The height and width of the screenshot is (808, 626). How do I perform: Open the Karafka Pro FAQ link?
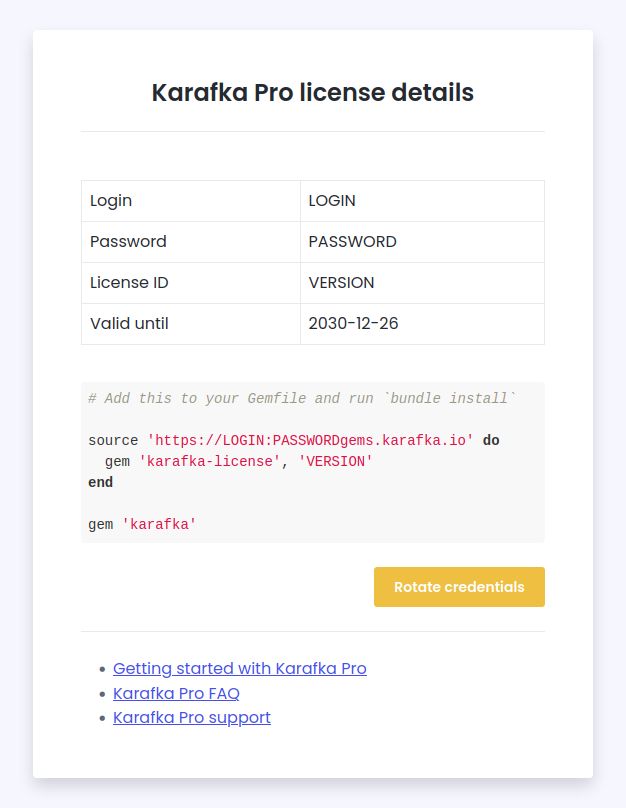(176, 693)
